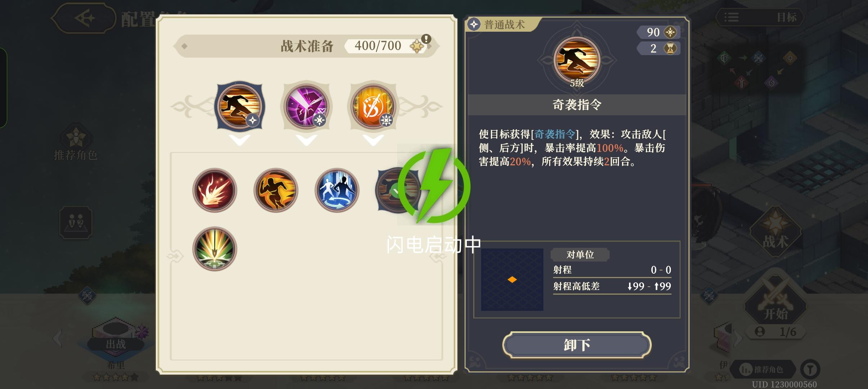Choose the orange flexing figure tactic

click(x=276, y=190)
